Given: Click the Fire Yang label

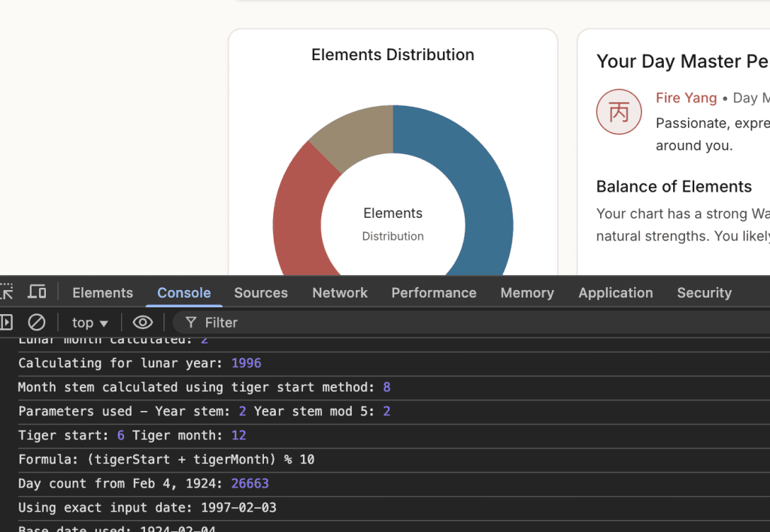Looking at the screenshot, I should tap(686, 98).
